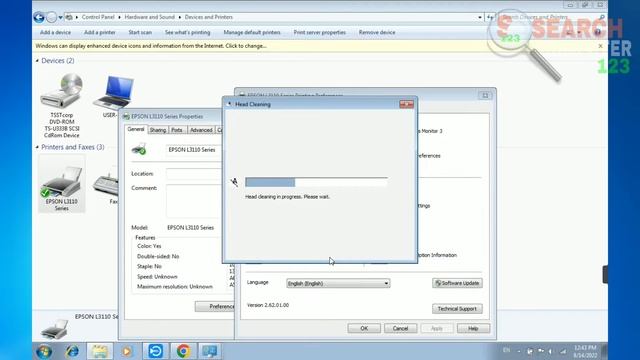Close the Head Cleaning dialog
This screenshot has height=360, width=640.
click(406, 104)
